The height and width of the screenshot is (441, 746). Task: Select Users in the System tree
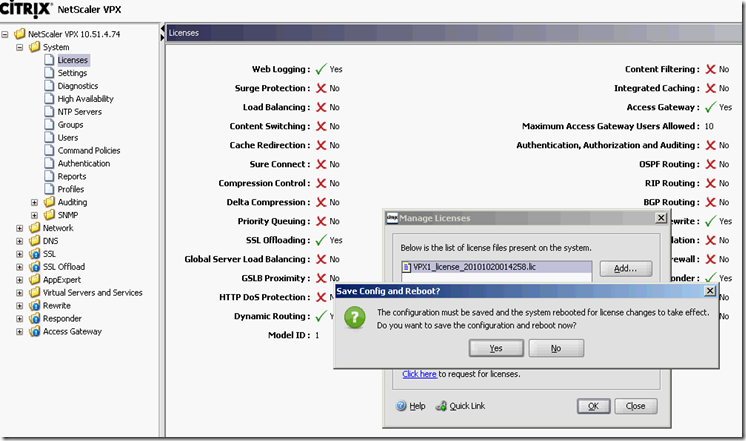(68, 137)
